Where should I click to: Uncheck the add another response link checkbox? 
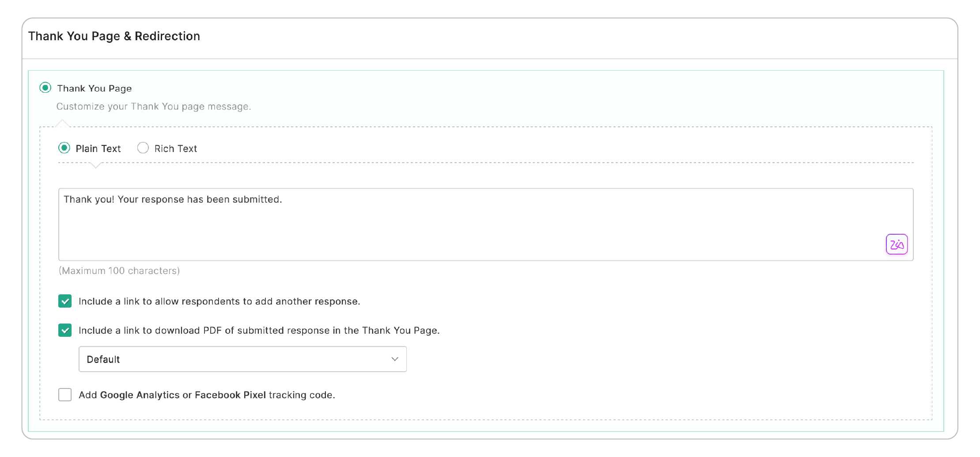(65, 301)
